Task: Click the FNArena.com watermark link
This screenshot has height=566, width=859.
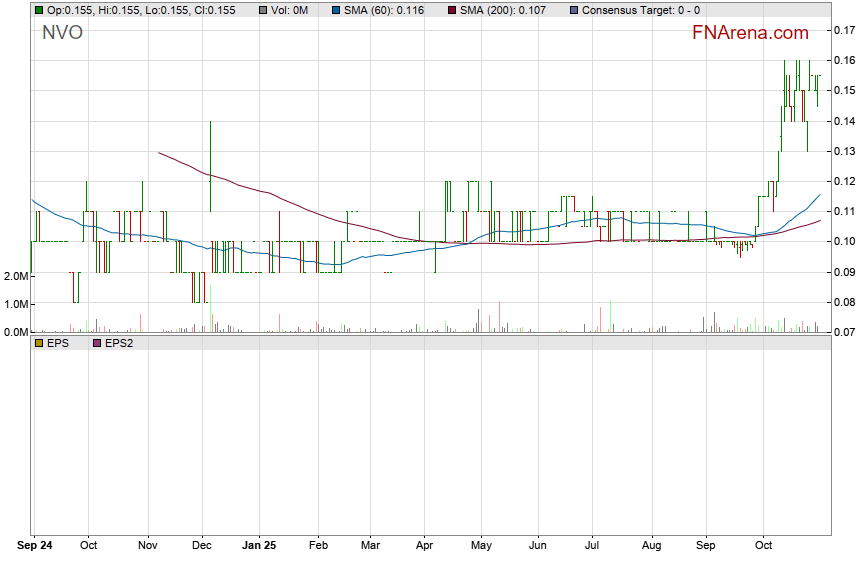Action: (x=749, y=33)
